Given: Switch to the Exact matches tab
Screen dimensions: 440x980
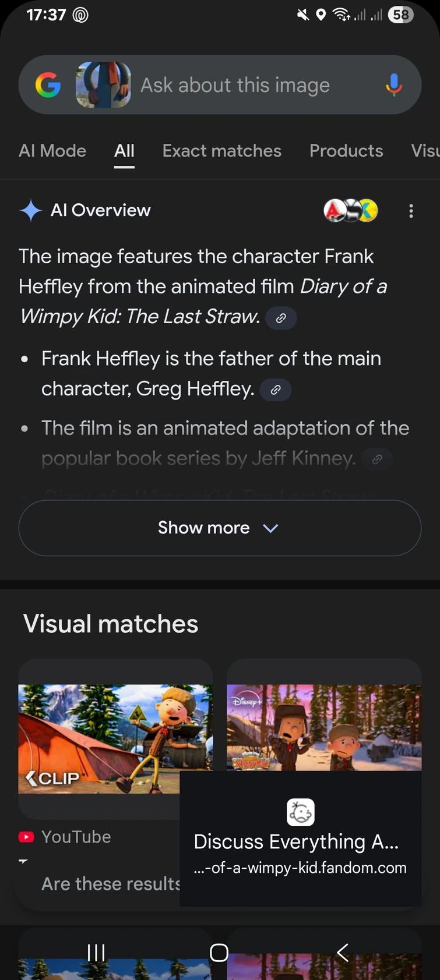Looking at the screenshot, I should 221,151.
